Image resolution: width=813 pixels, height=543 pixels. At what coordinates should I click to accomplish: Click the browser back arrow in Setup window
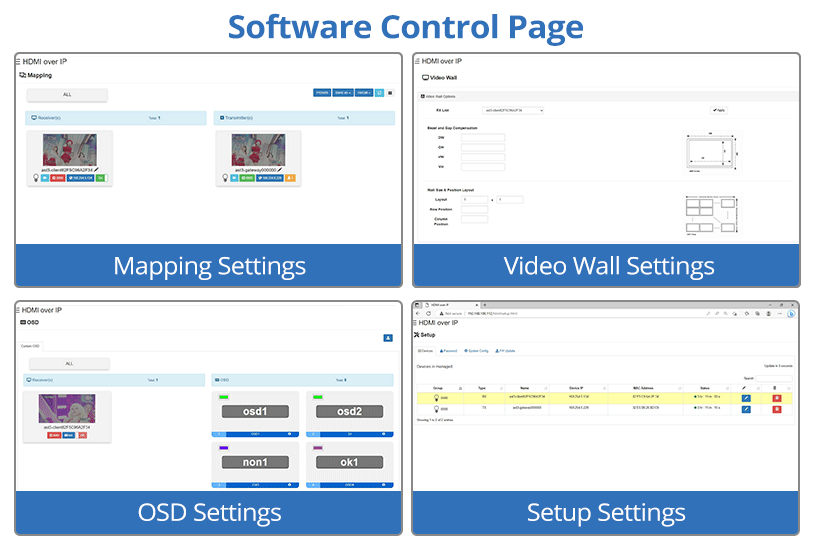(x=418, y=313)
